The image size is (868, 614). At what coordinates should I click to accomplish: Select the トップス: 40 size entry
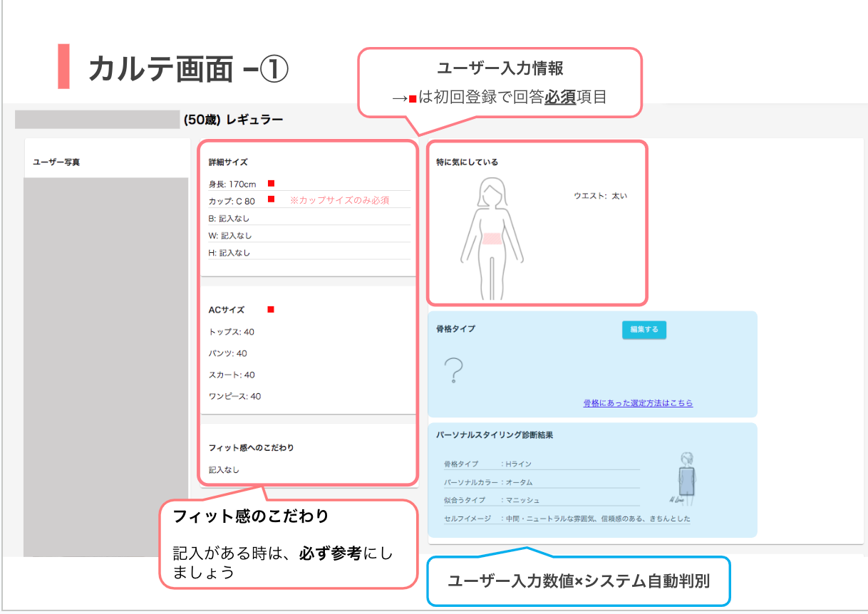coord(232,332)
